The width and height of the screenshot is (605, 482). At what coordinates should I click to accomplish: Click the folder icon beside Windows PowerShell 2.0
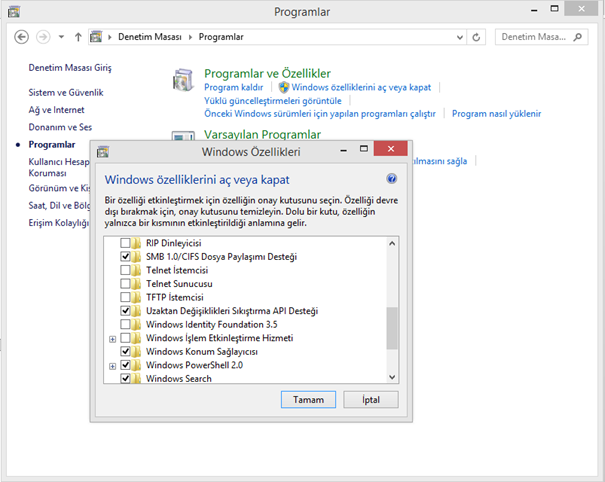(135, 365)
